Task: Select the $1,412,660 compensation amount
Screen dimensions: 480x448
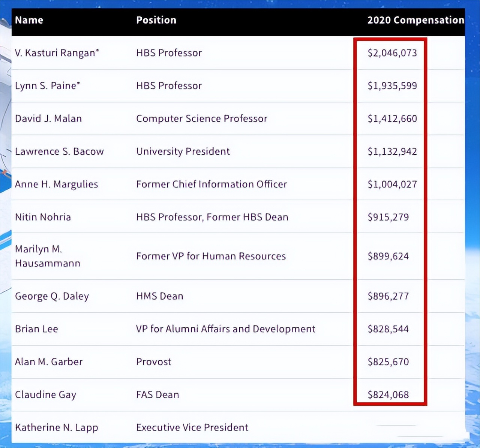Action: coord(392,119)
